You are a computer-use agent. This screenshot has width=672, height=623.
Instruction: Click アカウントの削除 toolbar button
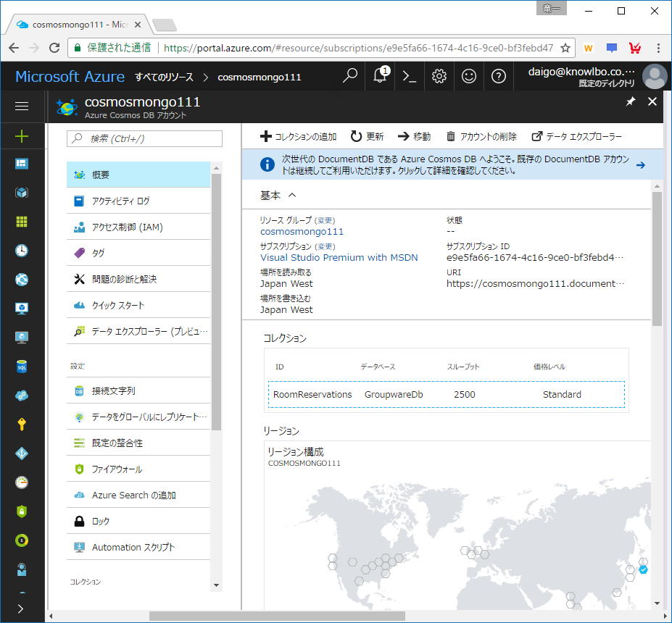click(x=481, y=137)
